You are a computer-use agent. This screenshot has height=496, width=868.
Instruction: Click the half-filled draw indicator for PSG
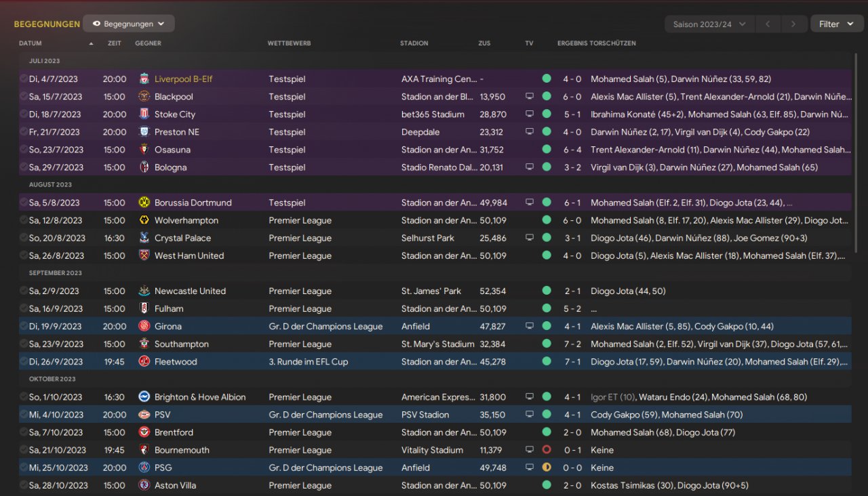click(547, 468)
